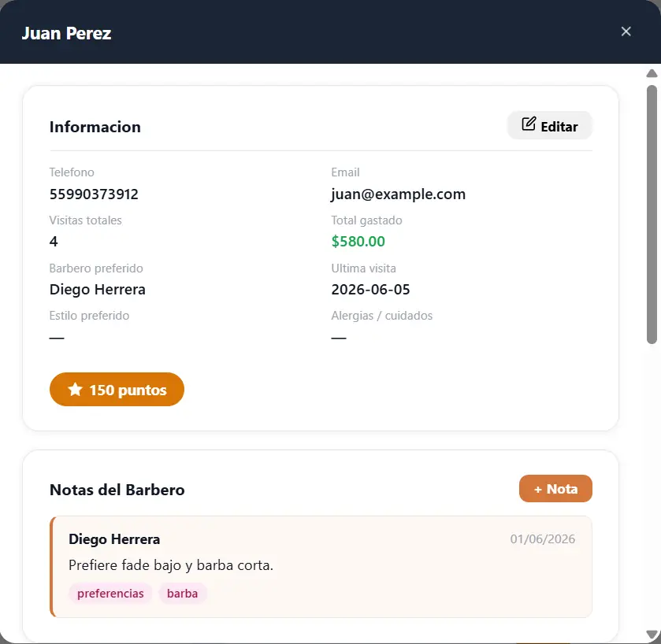Image resolution: width=661 pixels, height=644 pixels.
Task: Click the Informacion section heading
Action: click(x=95, y=127)
